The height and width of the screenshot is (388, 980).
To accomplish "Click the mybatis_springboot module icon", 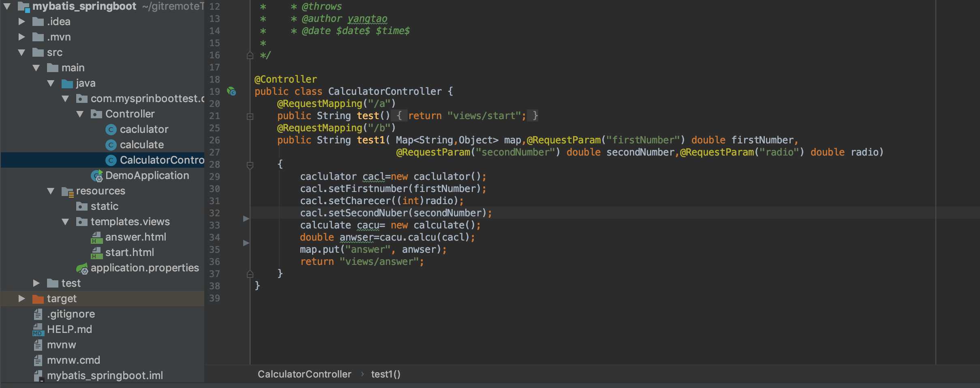I will point(24,6).
